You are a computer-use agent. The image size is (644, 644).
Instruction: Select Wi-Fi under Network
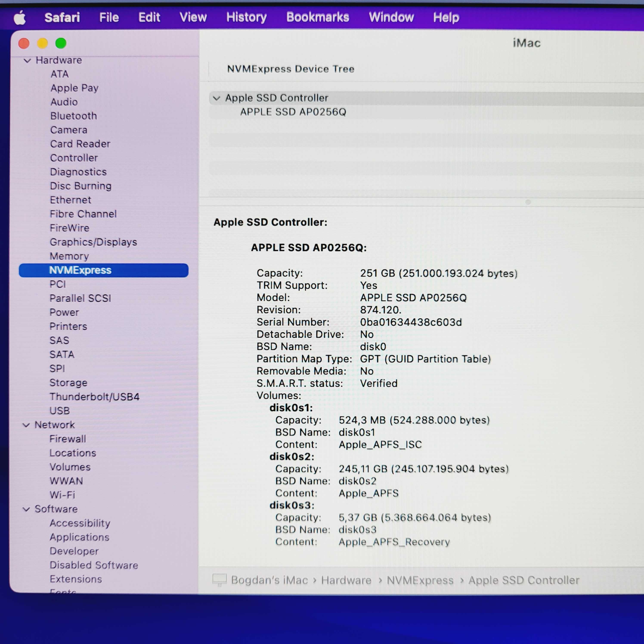(62, 495)
